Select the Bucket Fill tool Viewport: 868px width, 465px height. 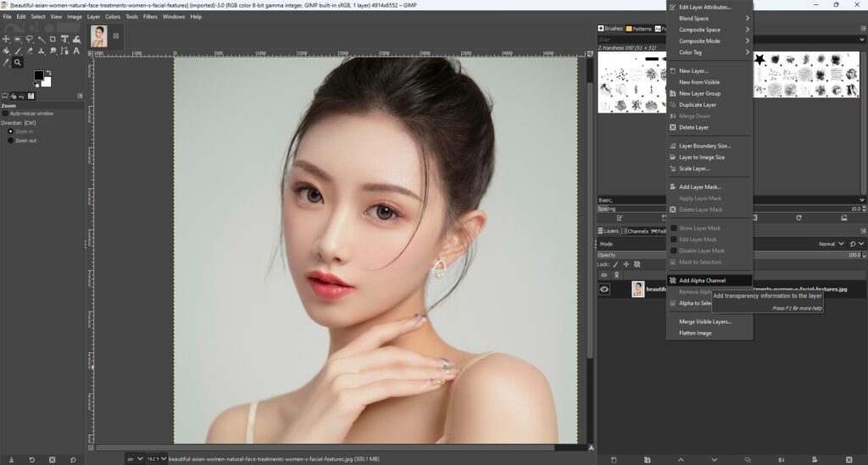point(6,50)
